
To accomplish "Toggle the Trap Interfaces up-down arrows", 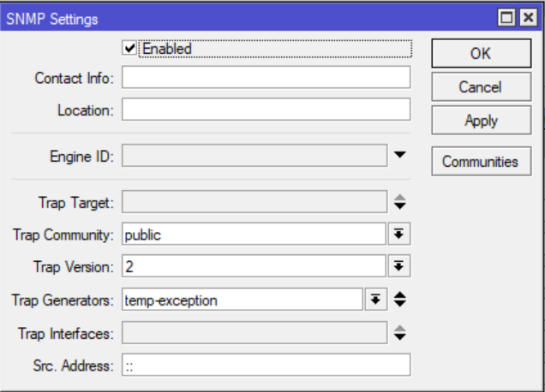I will (400, 333).
